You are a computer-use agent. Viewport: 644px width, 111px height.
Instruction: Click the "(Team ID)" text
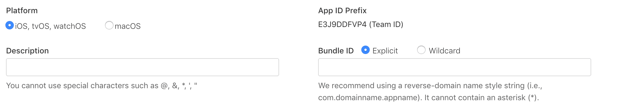coord(386,25)
